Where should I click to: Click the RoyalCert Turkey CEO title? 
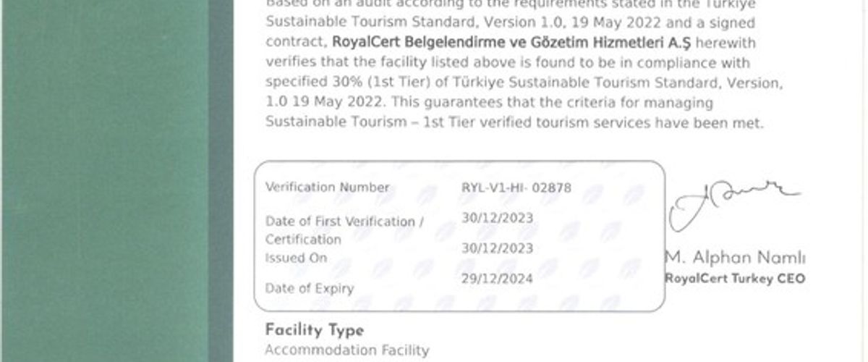(x=734, y=279)
